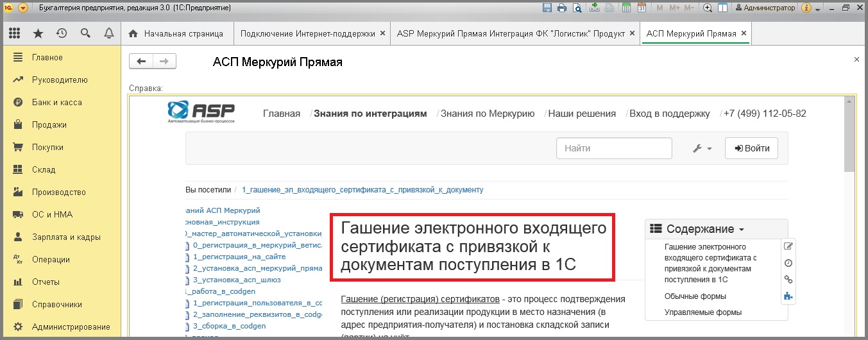
Task: Open Вход в поддержку link
Action: point(670,114)
